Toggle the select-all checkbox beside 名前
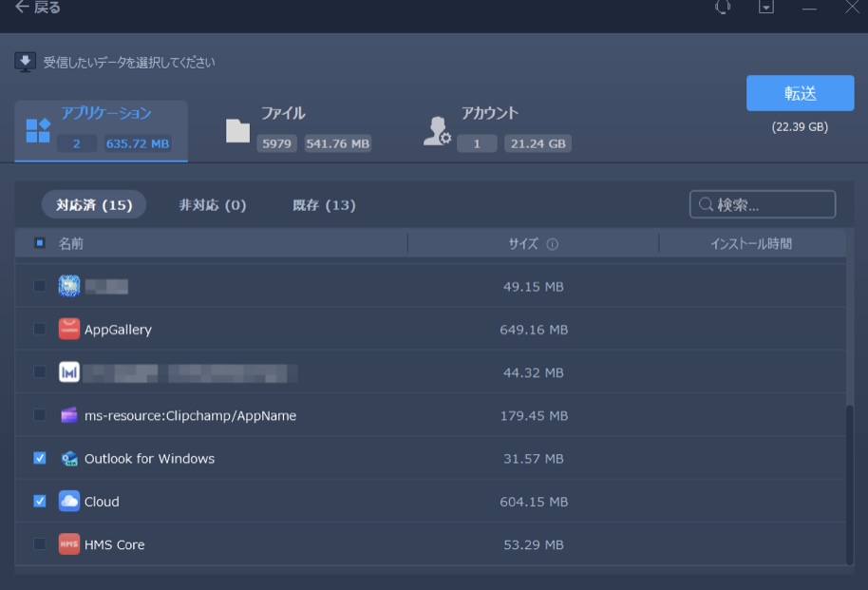The height and width of the screenshot is (590, 868). point(39,243)
